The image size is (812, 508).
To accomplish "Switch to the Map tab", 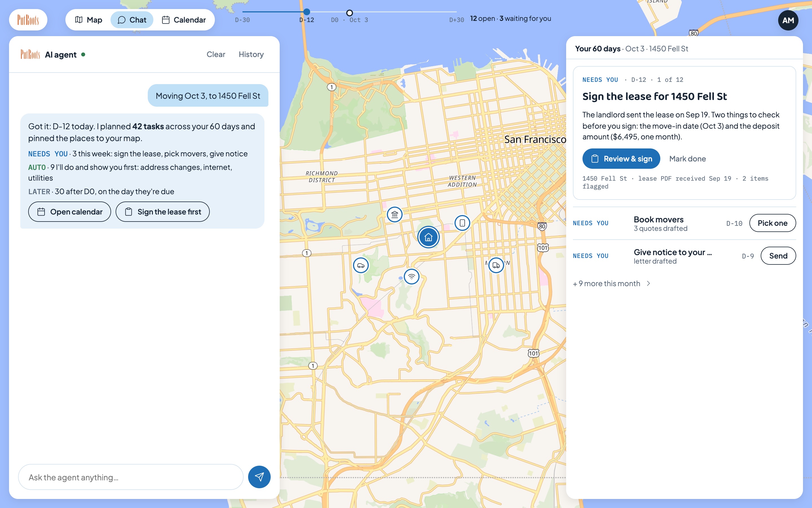I will [89, 20].
